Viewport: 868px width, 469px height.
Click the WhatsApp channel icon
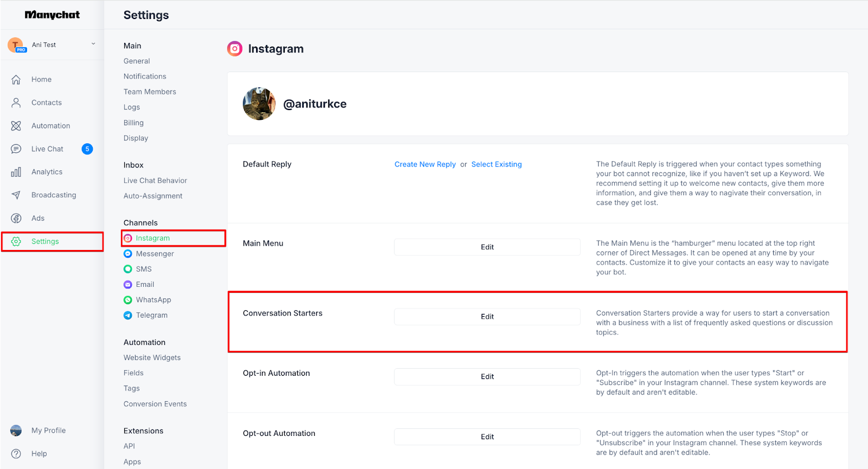[x=128, y=300]
